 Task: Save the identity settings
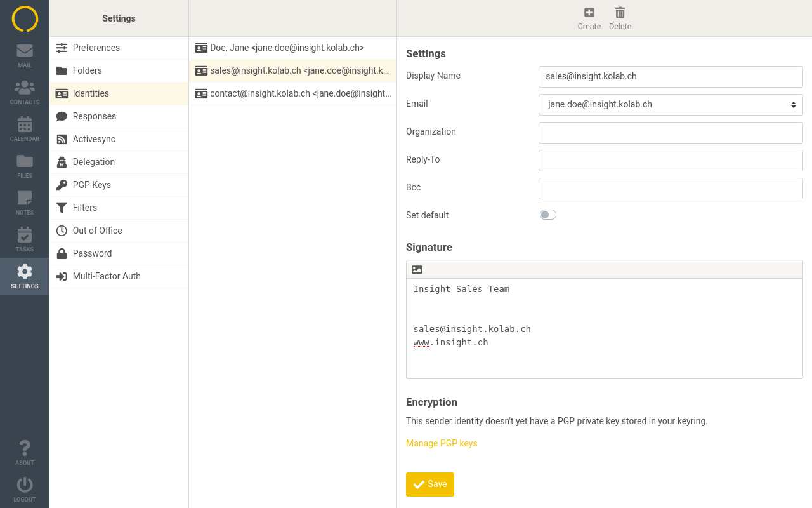click(430, 485)
